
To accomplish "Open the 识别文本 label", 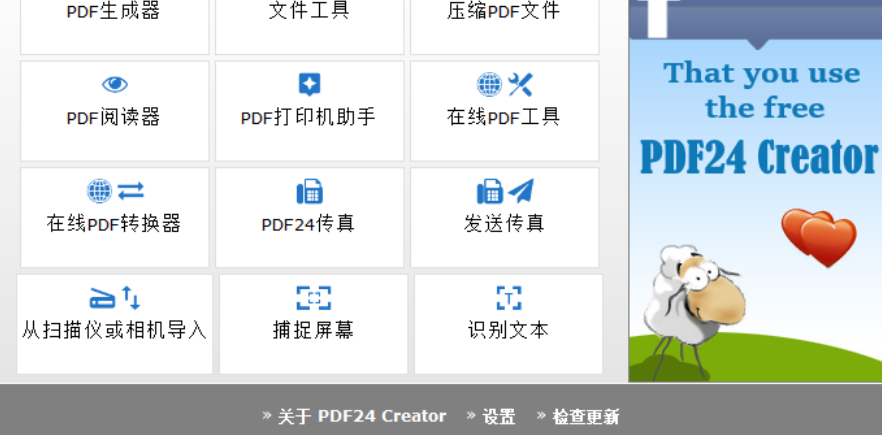I will [508, 330].
